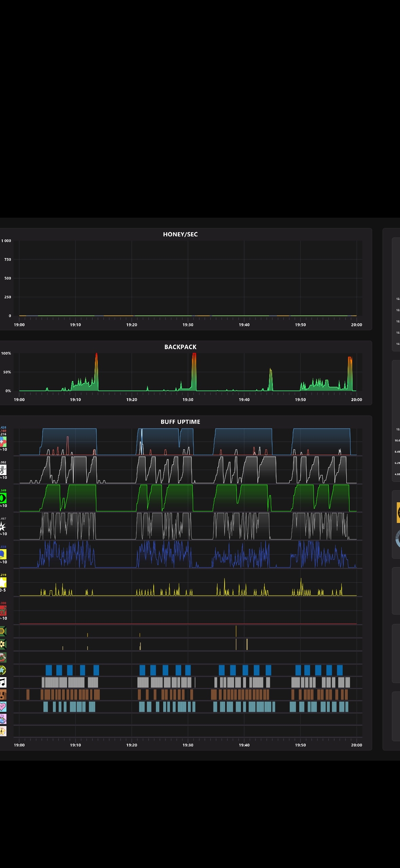
Task: Click 20:00 on the Buff Uptime time axis
Action: (357, 745)
